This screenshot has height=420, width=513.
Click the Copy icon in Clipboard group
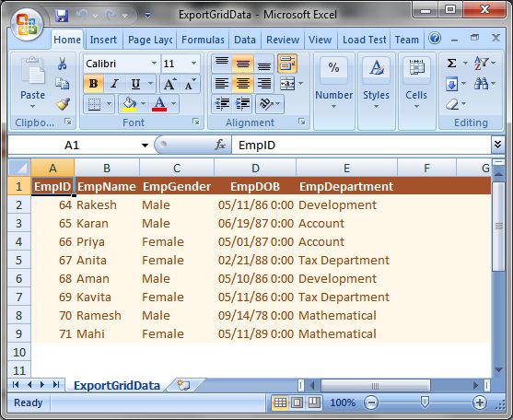(x=62, y=84)
